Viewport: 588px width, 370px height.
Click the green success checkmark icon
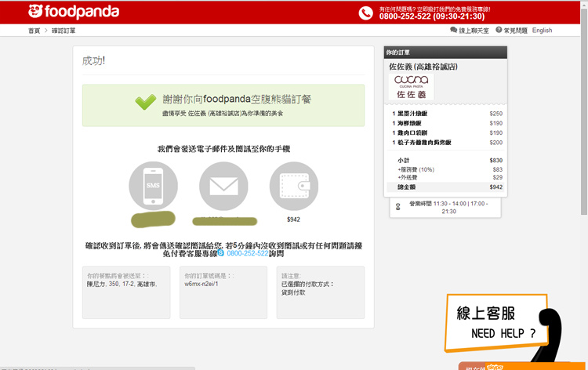tap(146, 101)
